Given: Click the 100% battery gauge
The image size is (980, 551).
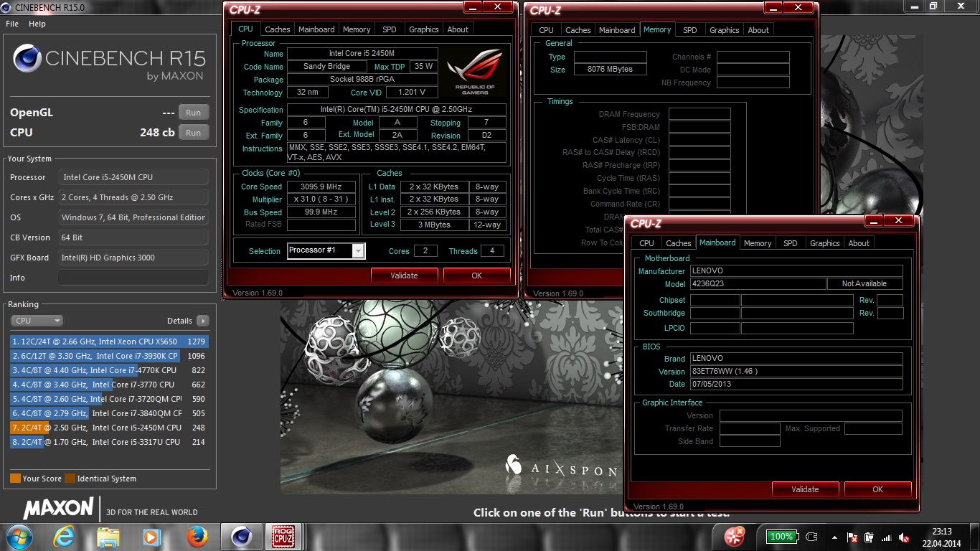Looking at the screenshot, I should (x=781, y=537).
